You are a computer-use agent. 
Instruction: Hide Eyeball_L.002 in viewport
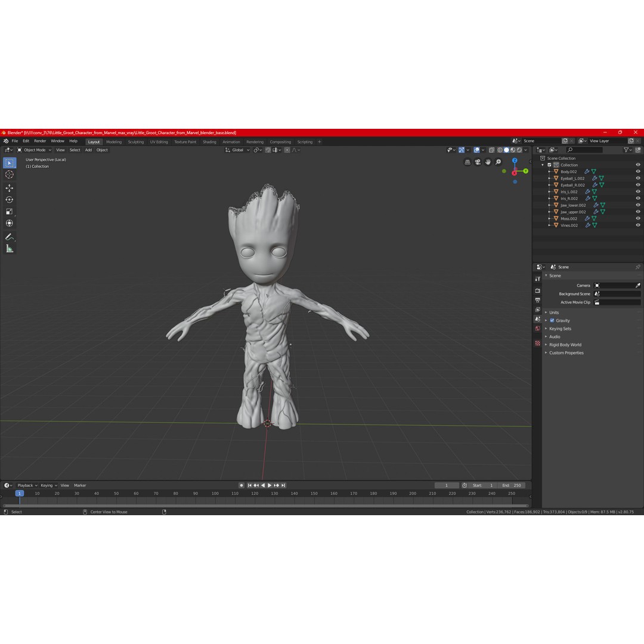(x=638, y=178)
